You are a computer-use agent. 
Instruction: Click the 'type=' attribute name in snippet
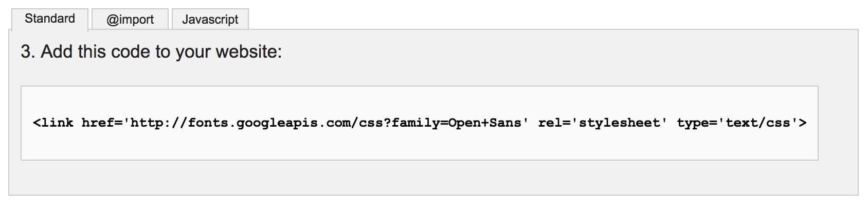click(x=697, y=123)
